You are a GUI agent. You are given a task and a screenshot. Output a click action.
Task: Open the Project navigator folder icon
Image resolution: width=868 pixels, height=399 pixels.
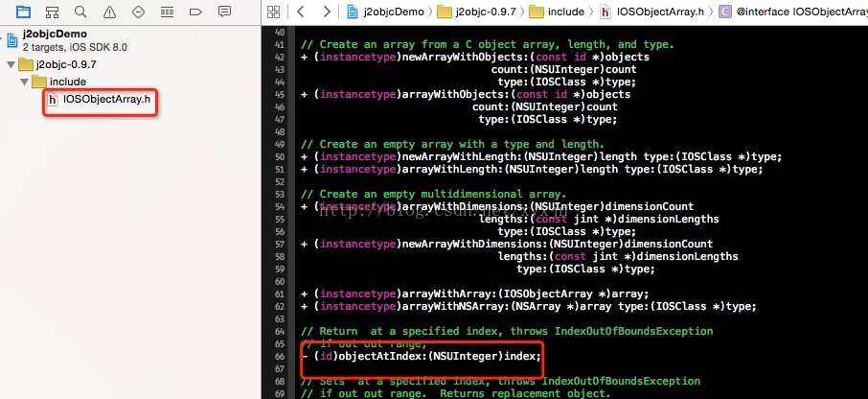[x=23, y=12]
